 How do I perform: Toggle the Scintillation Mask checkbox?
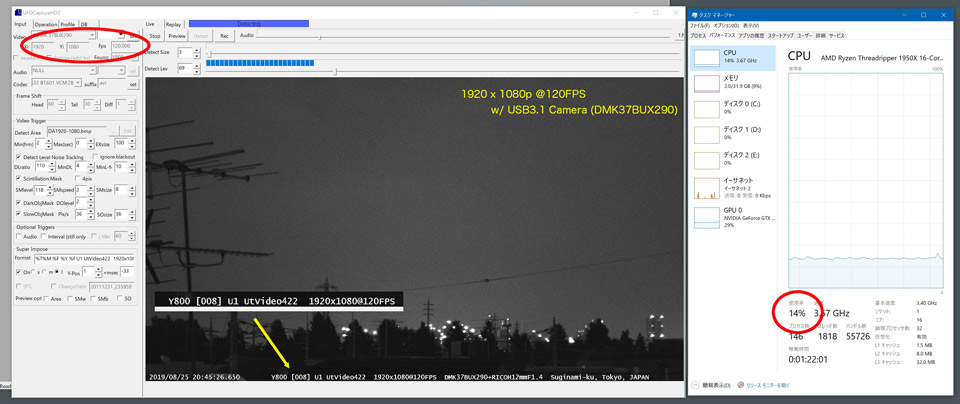pos(18,178)
